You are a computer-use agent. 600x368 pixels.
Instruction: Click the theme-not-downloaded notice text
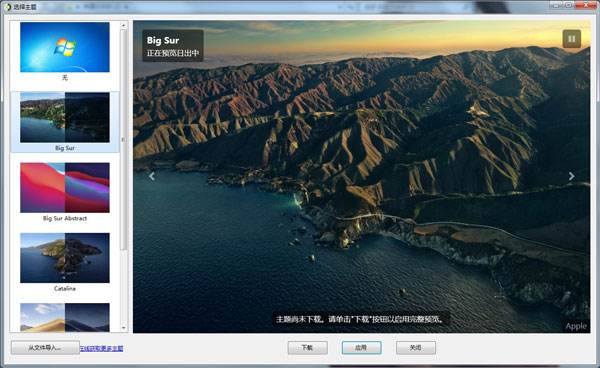coord(360,319)
